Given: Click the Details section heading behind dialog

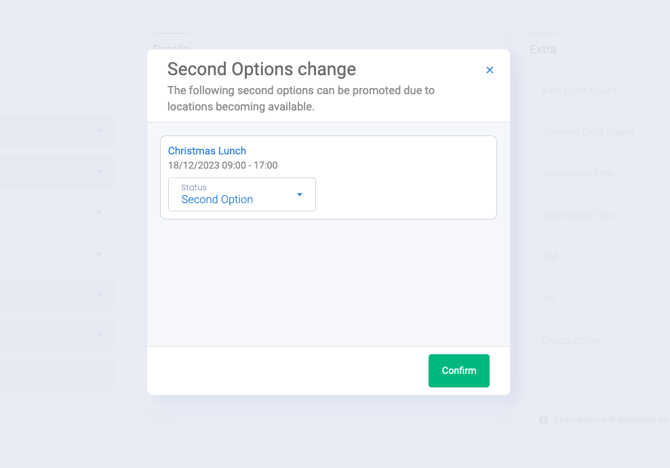Looking at the screenshot, I should click(x=171, y=47).
